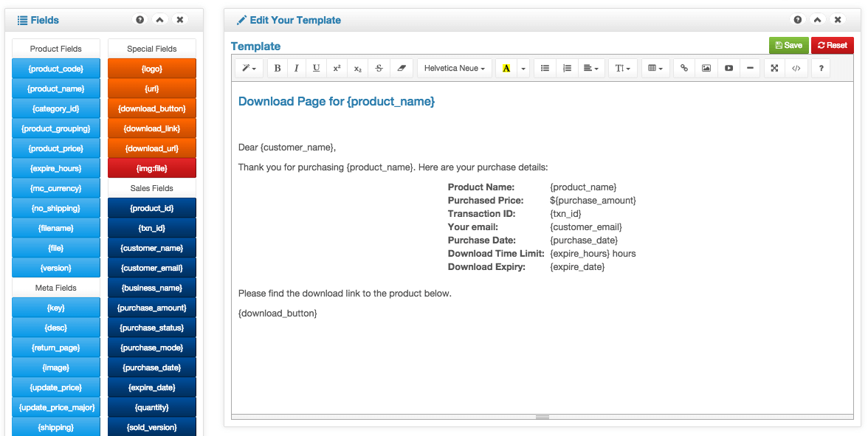Toggle bold formatting in the editor toolbar
The height and width of the screenshot is (436, 868).
click(x=278, y=68)
